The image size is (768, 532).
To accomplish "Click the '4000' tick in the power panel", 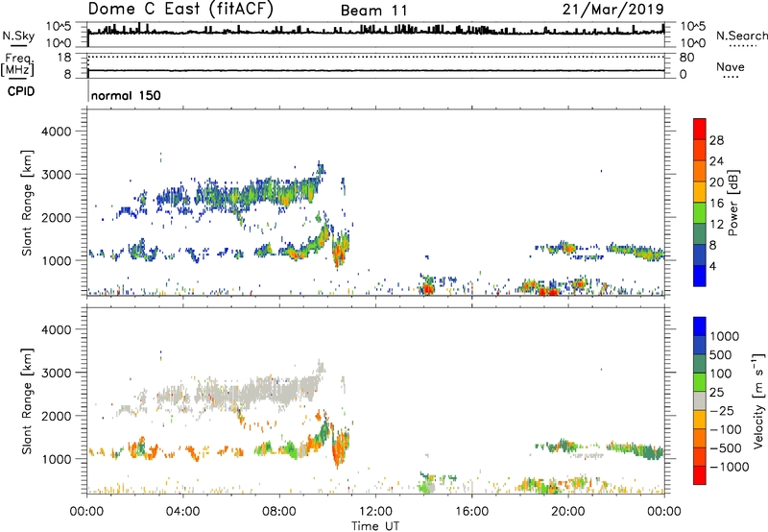I will coord(56,132).
